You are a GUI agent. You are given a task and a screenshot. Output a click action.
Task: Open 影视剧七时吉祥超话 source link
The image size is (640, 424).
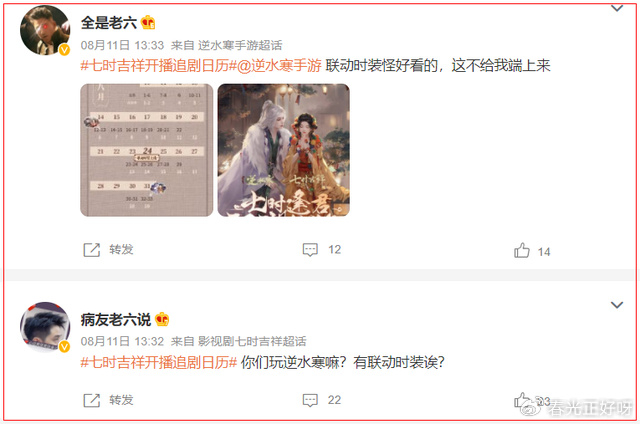point(252,341)
